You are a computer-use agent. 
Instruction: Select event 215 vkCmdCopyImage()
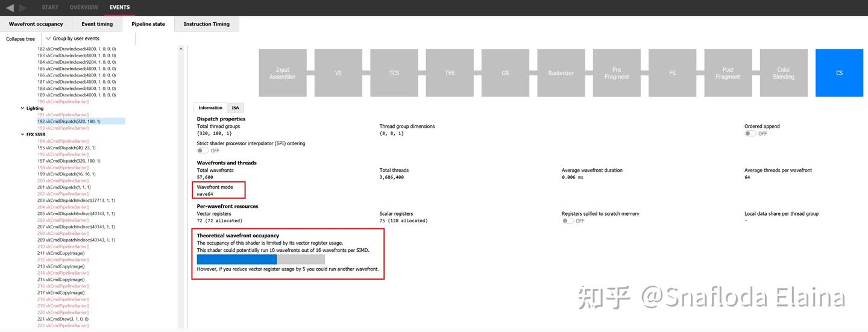click(61, 280)
